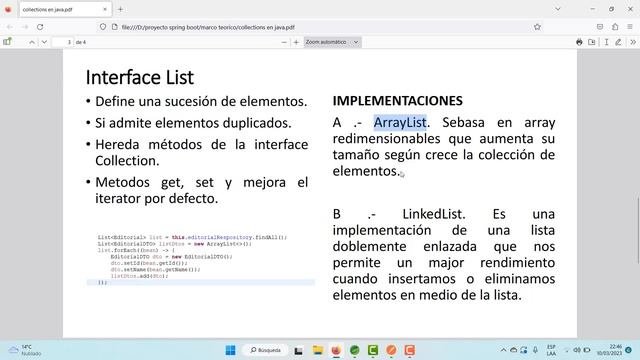Print the PDF document
640x360 pixels.
(579, 42)
